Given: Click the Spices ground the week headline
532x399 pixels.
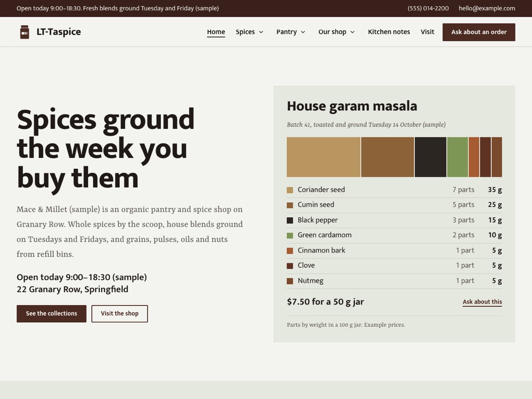Looking at the screenshot, I should tap(106, 149).
